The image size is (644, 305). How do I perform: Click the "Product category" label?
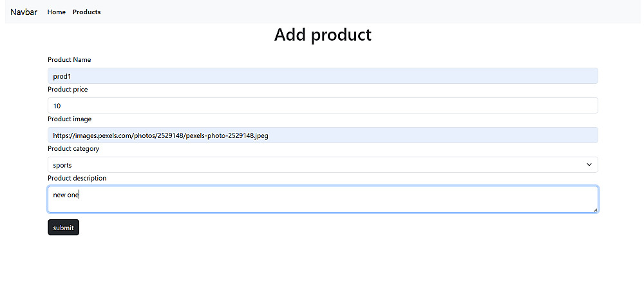tap(73, 148)
